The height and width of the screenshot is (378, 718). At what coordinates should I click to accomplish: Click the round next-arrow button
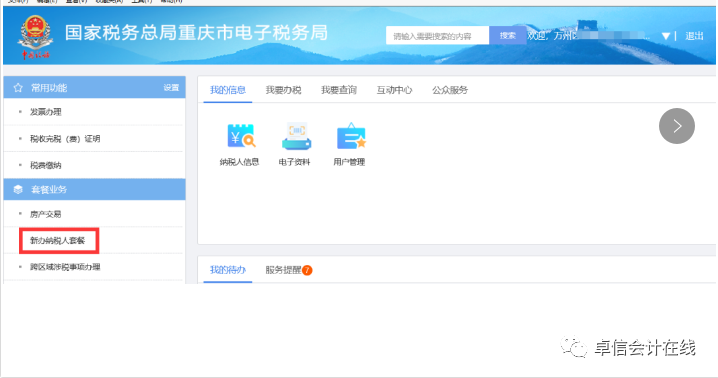click(677, 126)
